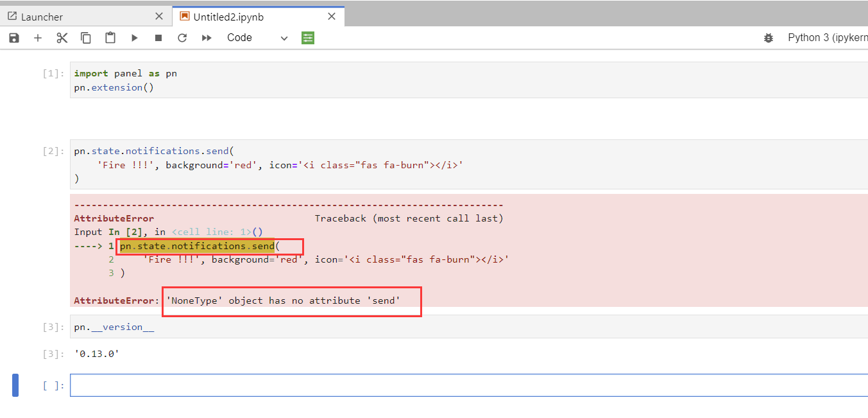The width and height of the screenshot is (868, 418).
Task: Click the blue collapser bar of active cell
Action: tap(15, 385)
